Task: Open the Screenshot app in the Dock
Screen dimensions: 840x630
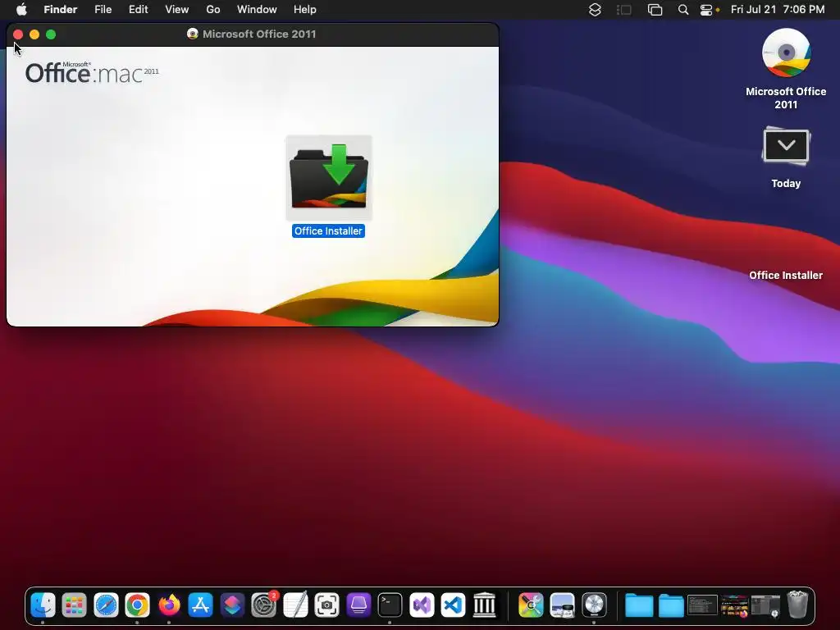Action: pos(326,605)
